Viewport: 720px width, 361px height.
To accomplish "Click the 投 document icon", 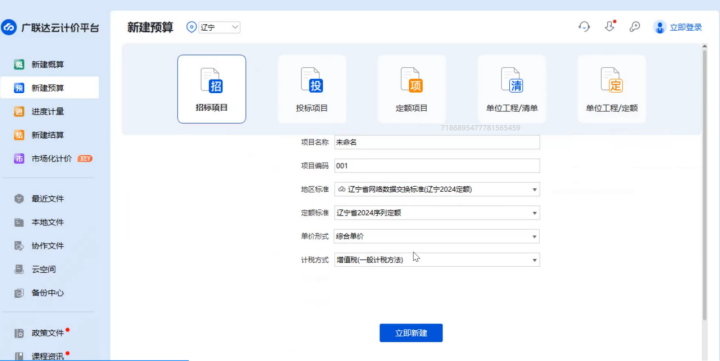I will 312,80.
